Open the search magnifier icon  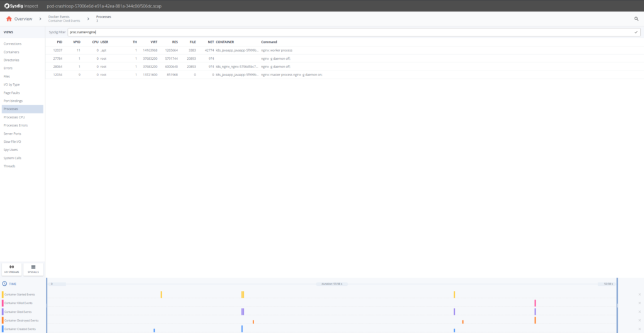(x=636, y=19)
